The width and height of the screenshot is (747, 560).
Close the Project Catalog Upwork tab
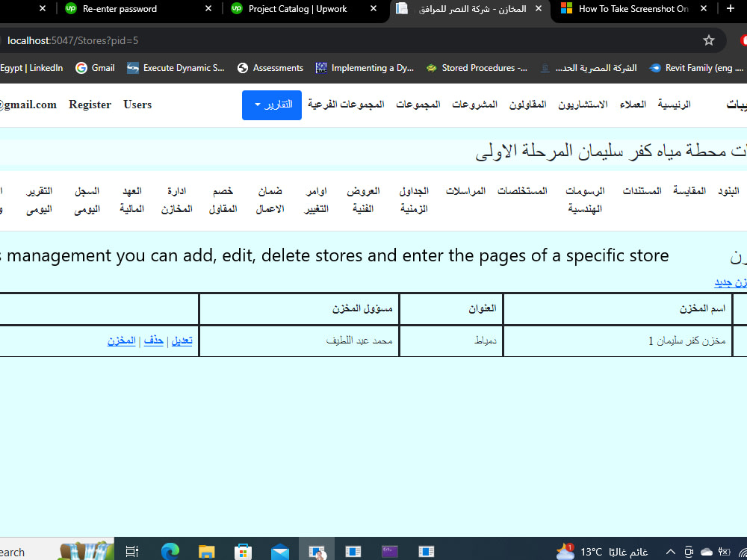coord(373,8)
